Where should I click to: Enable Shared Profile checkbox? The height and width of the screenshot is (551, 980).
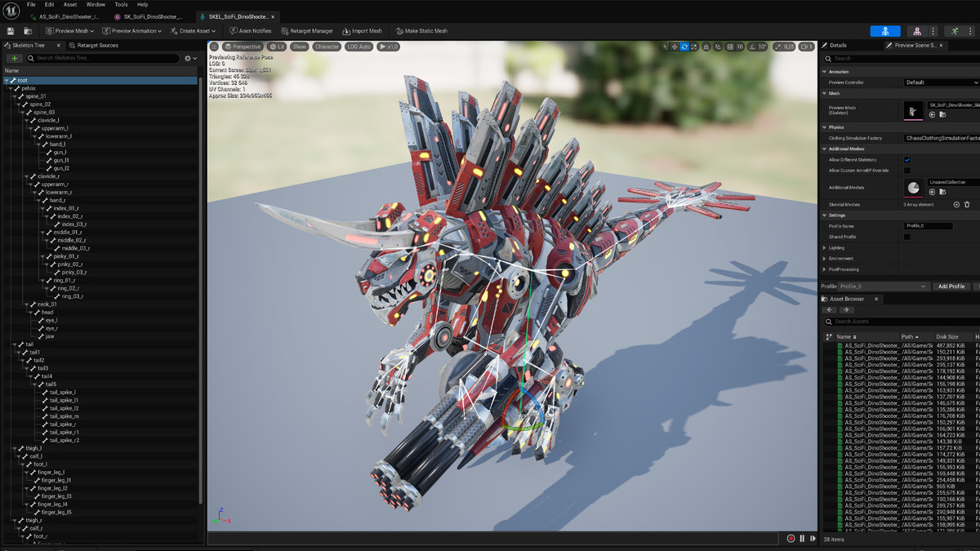pos(907,237)
